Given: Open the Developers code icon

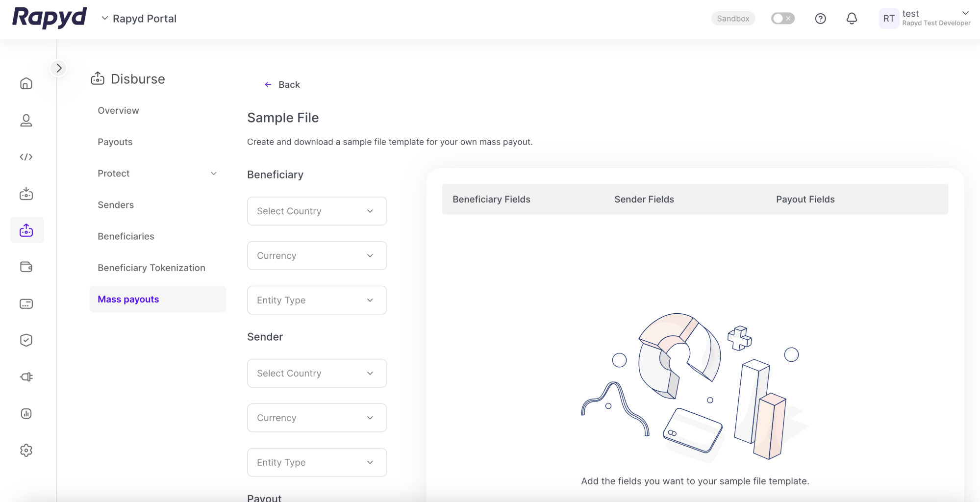Looking at the screenshot, I should pyautogui.click(x=26, y=157).
